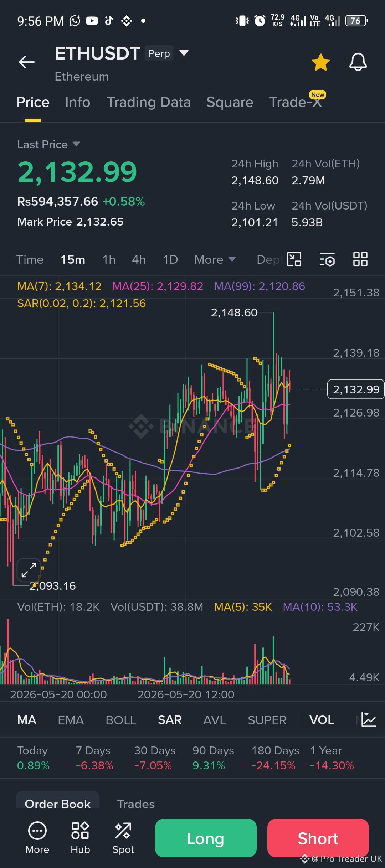
Task: Open the Trading Data tab
Action: click(x=149, y=102)
